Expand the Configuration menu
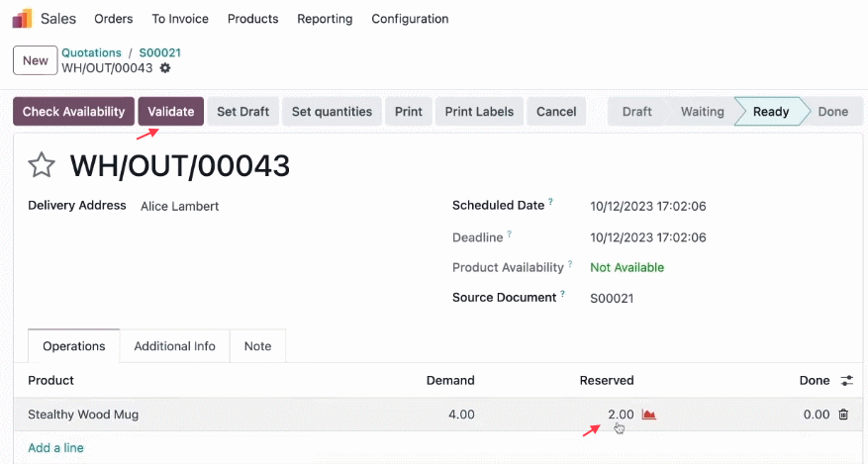 click(x=410, y=19)
